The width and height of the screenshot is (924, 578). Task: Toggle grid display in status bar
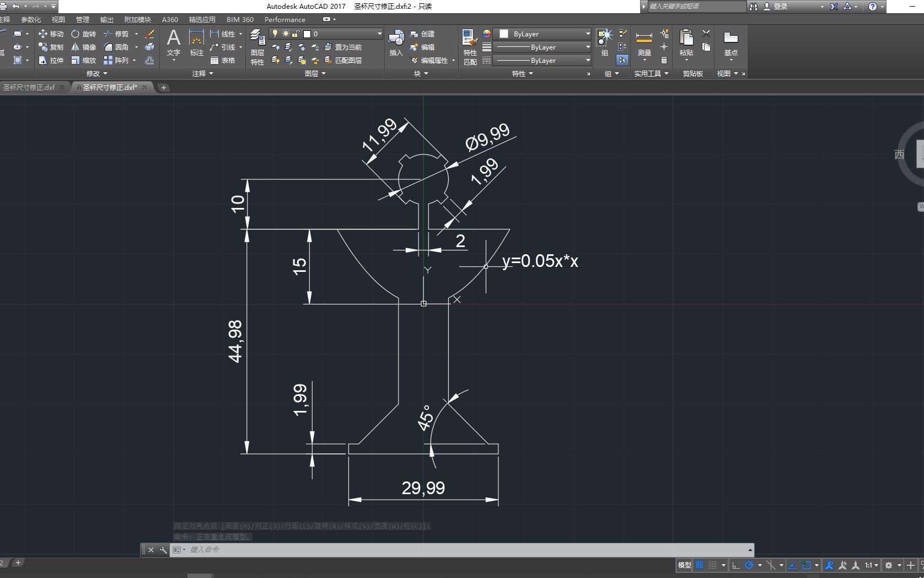pos(699,565)
